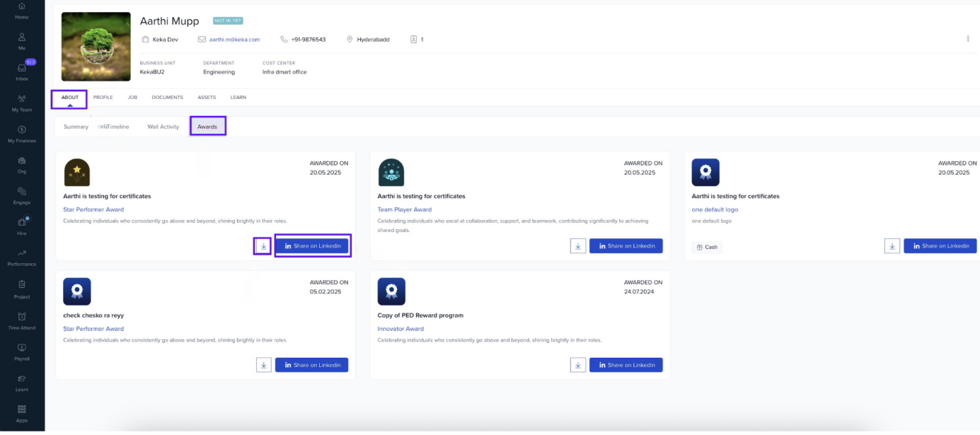980x435 pixels.
Task: Open Time Attend sidebar icon
Action: click(x=22, y=320)
